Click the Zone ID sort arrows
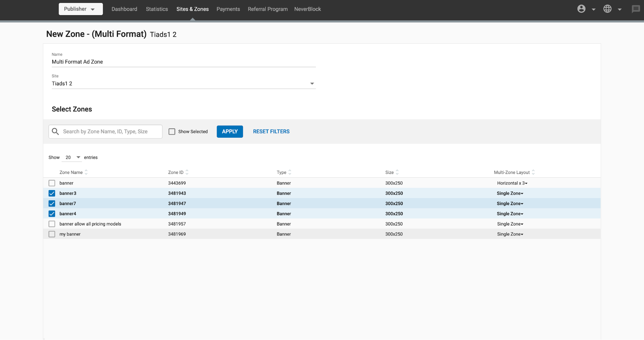The height and width of the screenshot is (340, 644). (187, 172)
